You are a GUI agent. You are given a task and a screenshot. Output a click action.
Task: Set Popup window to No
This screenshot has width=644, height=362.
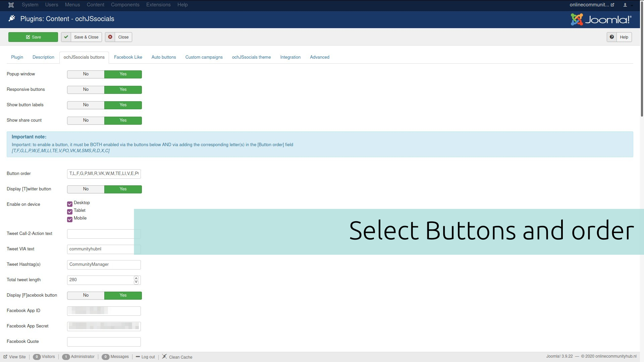86,74
